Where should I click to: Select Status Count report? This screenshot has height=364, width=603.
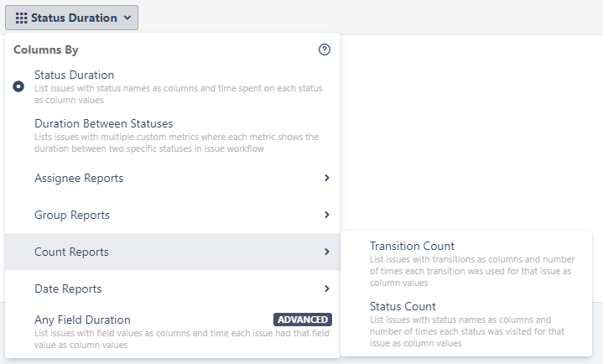(403, 306)
